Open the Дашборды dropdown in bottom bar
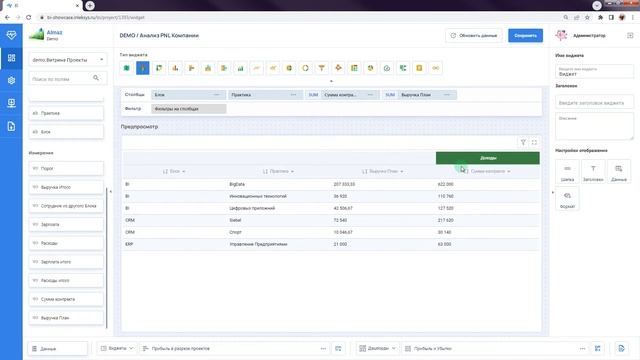 pos(378,349)
